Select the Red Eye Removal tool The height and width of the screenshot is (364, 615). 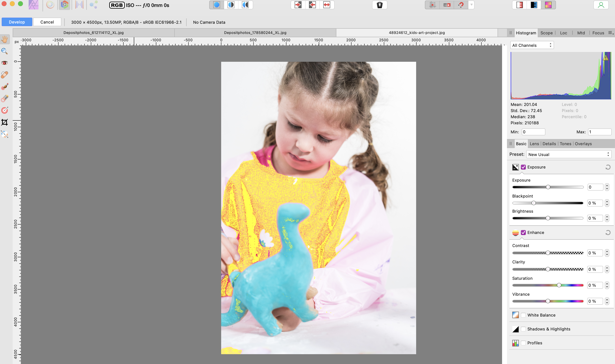coord(5,63)
